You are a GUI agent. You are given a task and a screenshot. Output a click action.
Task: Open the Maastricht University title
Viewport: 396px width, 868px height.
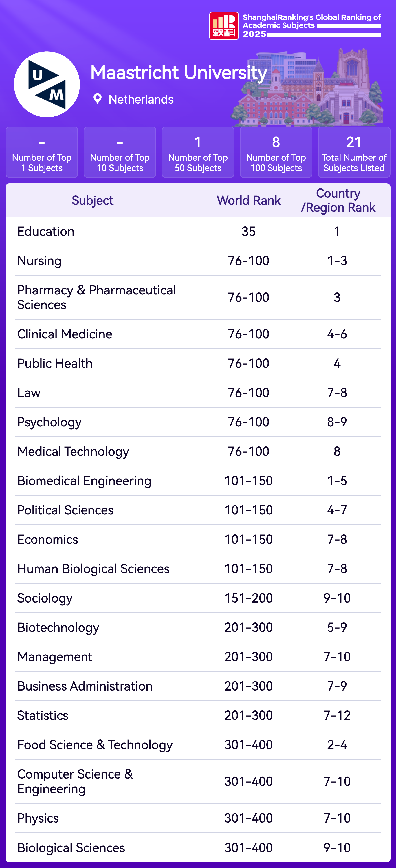(x=179, y=72)
